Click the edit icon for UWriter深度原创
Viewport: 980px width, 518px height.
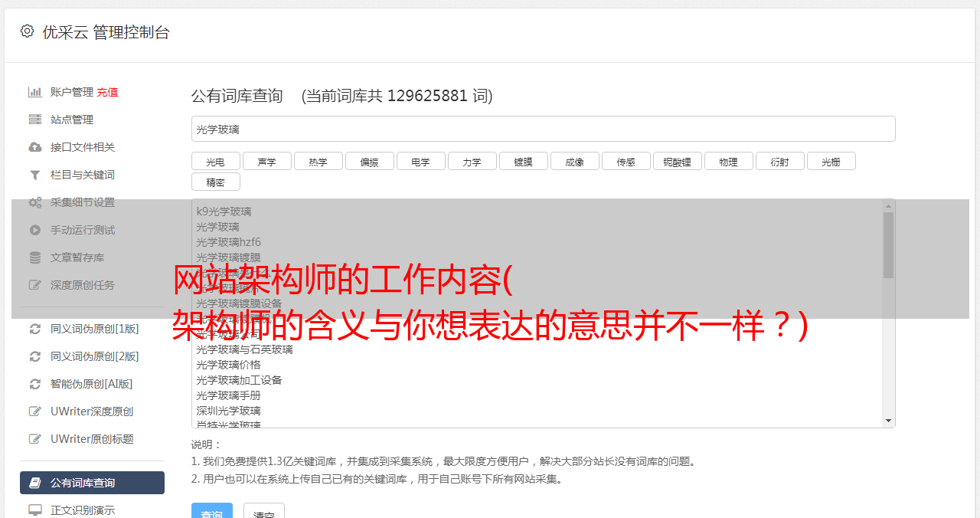[35, 411]
